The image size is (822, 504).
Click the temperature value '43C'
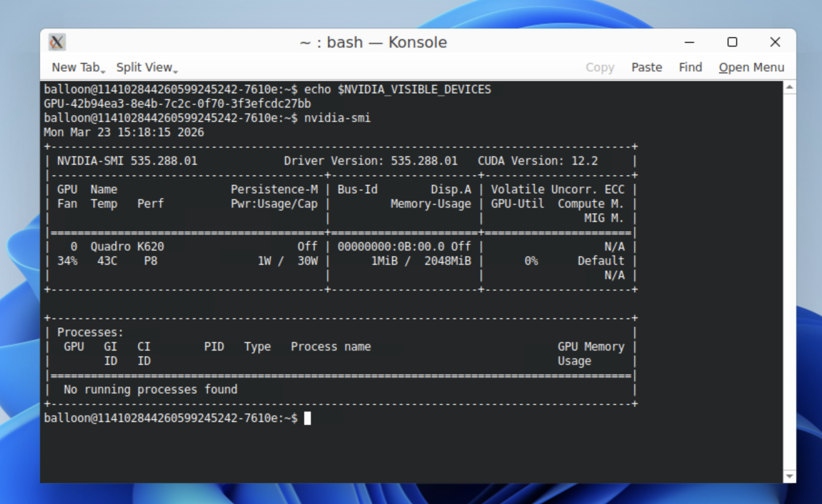[107, 261]
